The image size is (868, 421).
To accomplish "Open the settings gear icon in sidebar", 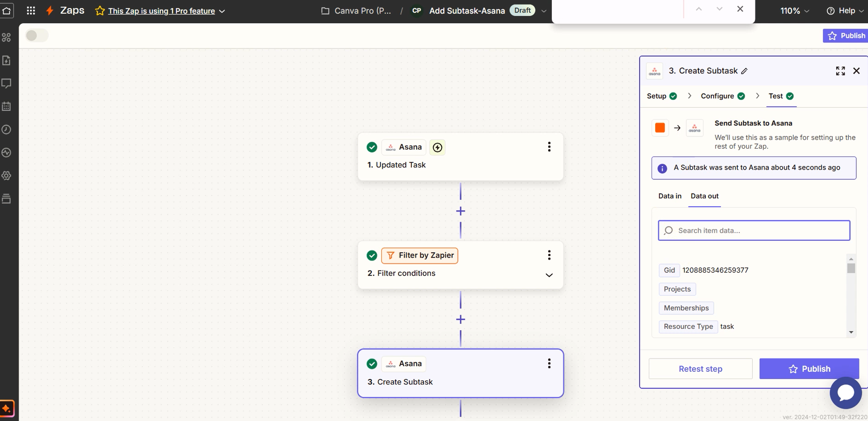I will pyautogui.click(x=6, y=176).
